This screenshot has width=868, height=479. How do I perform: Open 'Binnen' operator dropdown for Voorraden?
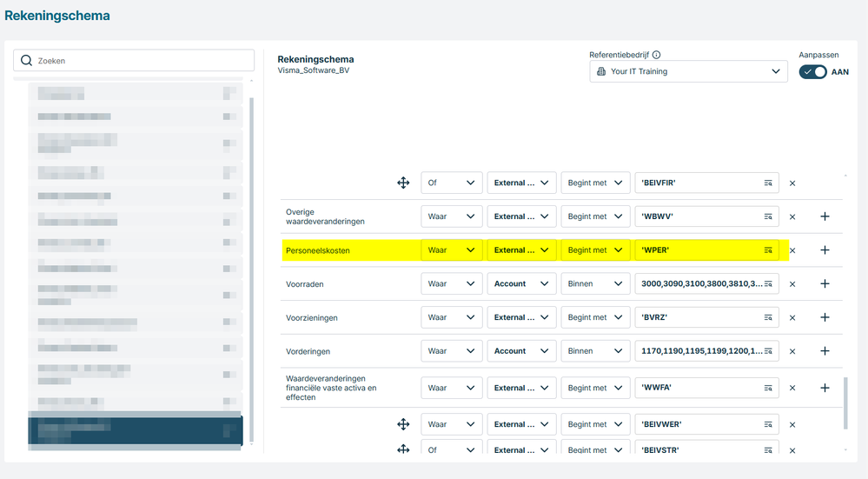[x=595, y=283]
